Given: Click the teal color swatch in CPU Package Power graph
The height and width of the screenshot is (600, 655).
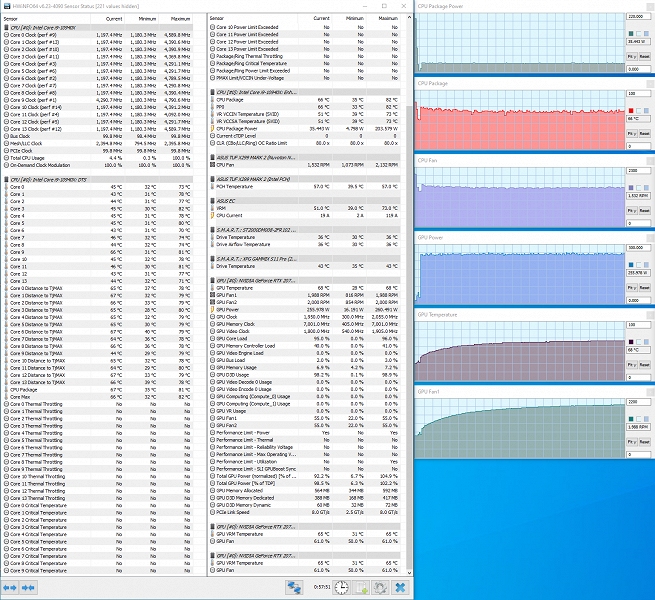Looking at the screenshot, I should click(x=631, y=33).
